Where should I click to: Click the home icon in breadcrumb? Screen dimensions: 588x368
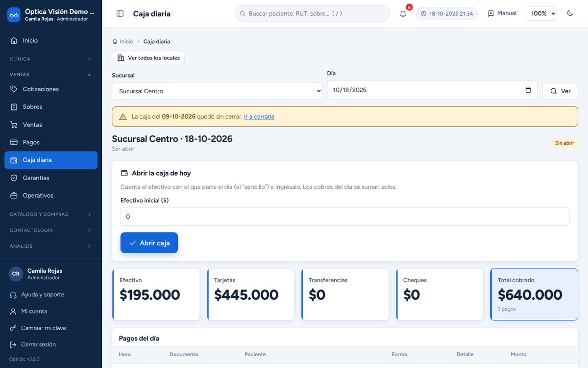pos(115,42)
